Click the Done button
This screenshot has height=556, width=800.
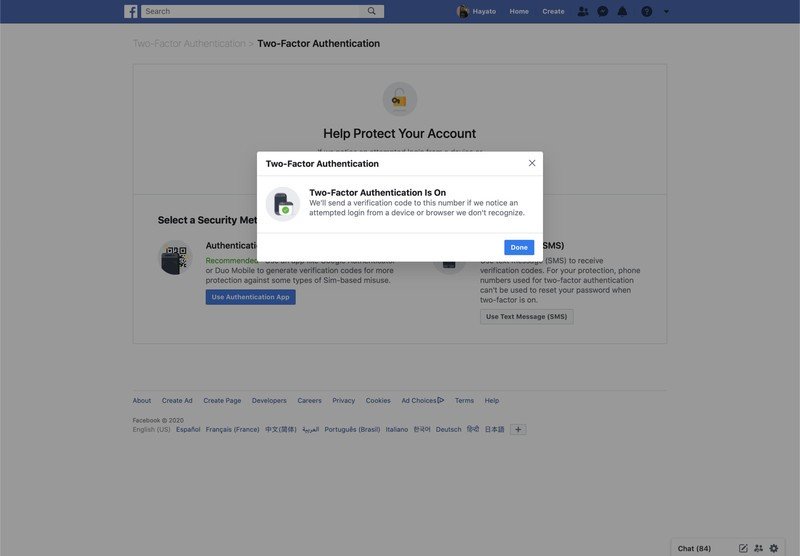pyautogui.click(x=519, y=247)
